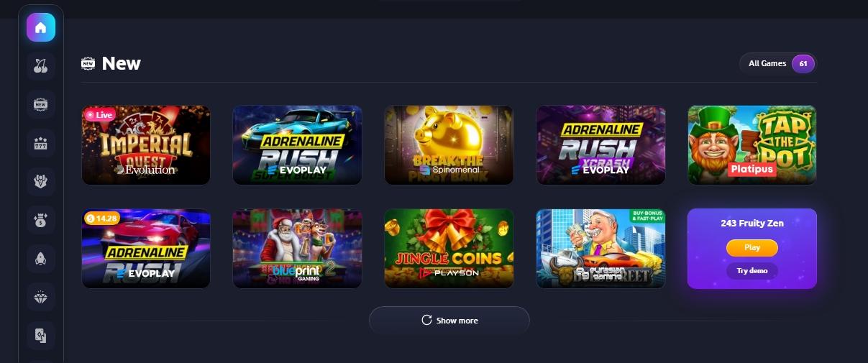This screenshot has width=868, height=363.
Task: Select the 777 slots sidebar icon
Action: click(x=41, y=144)
